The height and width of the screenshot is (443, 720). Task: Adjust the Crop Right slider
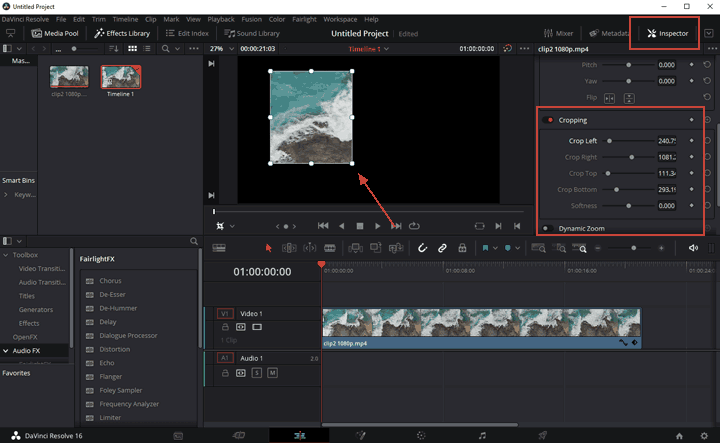(x=632, y=157)
